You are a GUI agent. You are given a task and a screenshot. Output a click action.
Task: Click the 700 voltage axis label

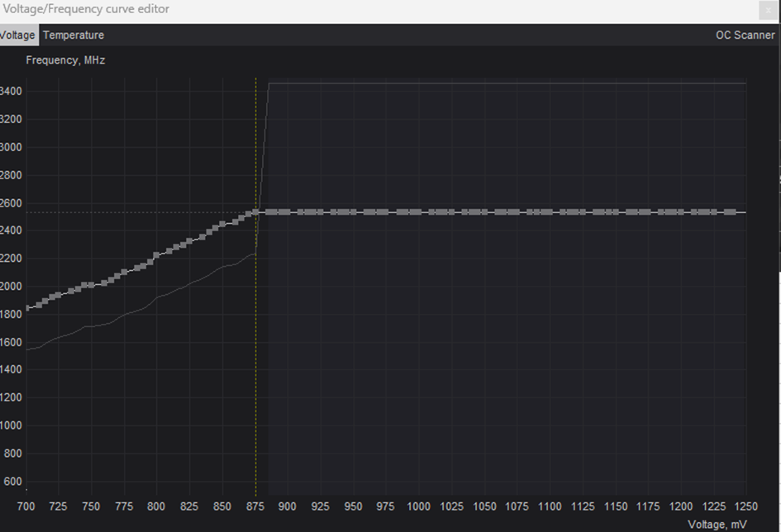click(26, 506)
